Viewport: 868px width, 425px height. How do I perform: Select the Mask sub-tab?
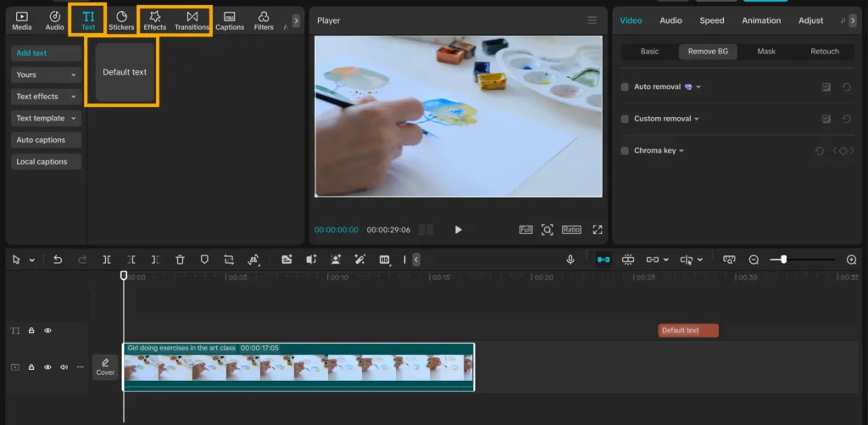click(766, 52)
